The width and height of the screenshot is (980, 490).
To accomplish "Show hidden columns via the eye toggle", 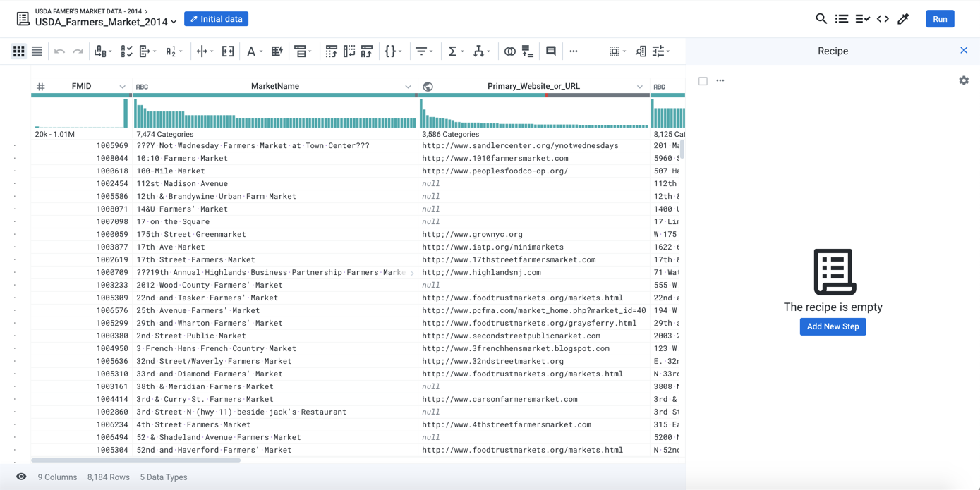I will pyautogui.click(x=20, y=477).
